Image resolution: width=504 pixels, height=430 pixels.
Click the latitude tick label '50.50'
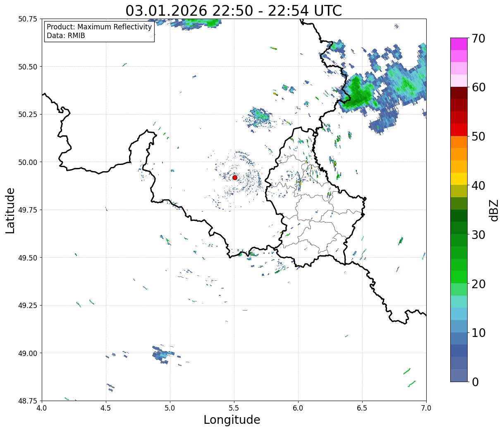pos(27,67)
